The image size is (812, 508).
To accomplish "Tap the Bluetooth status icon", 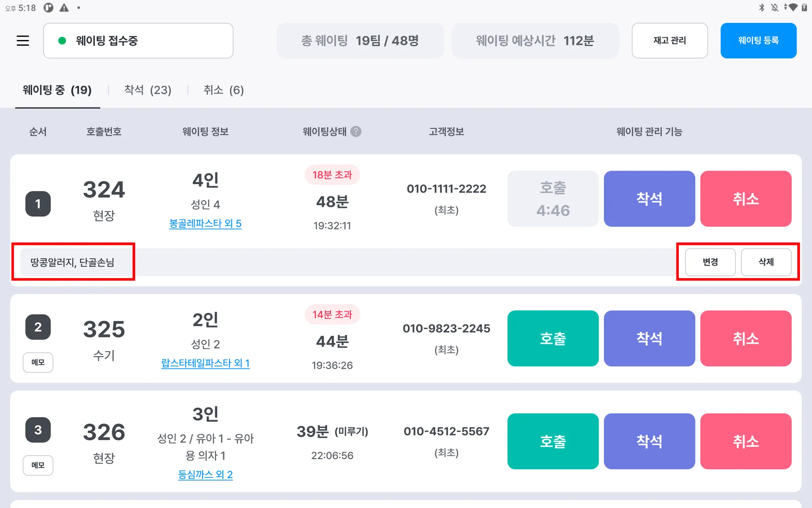I will [x=762, y=8].
